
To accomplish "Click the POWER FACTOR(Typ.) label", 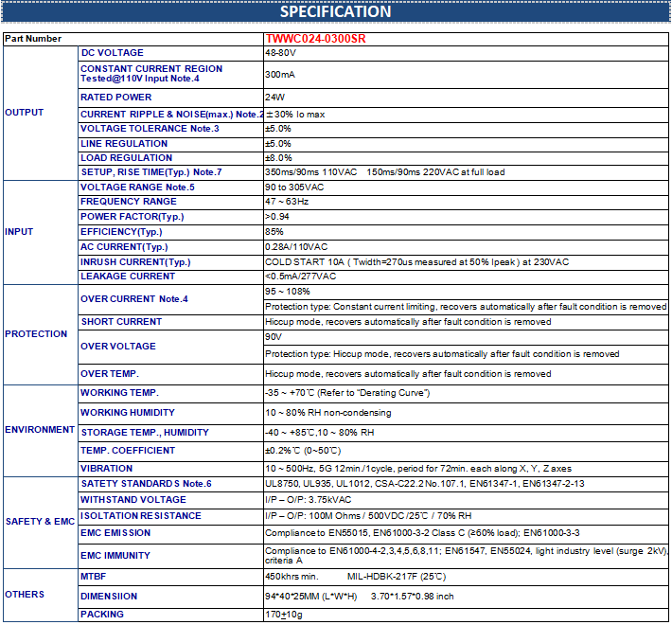I will click(132, 217).
